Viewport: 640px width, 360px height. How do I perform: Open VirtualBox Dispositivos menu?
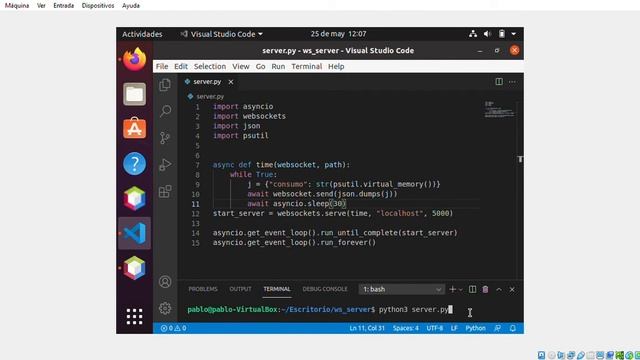pos(98,6)
